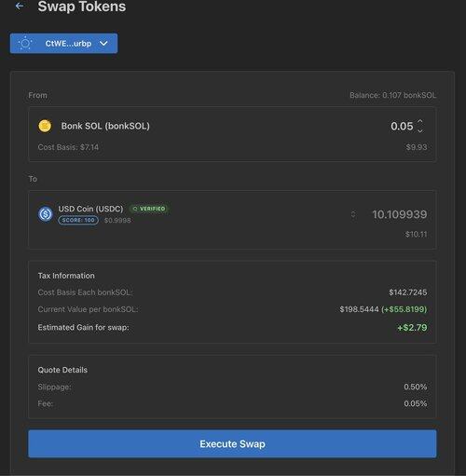This screenshot has height=476, width=466.
Task: Select Bonk SOL (bonkSOL) source token
Action: (105, 126)
